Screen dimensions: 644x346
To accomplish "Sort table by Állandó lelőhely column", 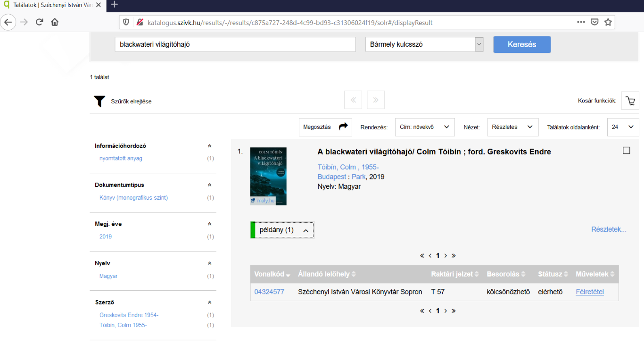I will (327, 274).
